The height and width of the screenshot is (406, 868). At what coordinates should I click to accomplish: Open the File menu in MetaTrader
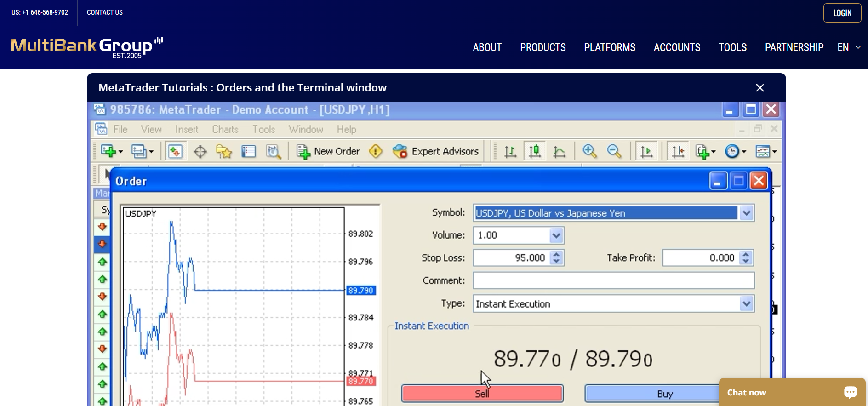click(x=120, y=129)
